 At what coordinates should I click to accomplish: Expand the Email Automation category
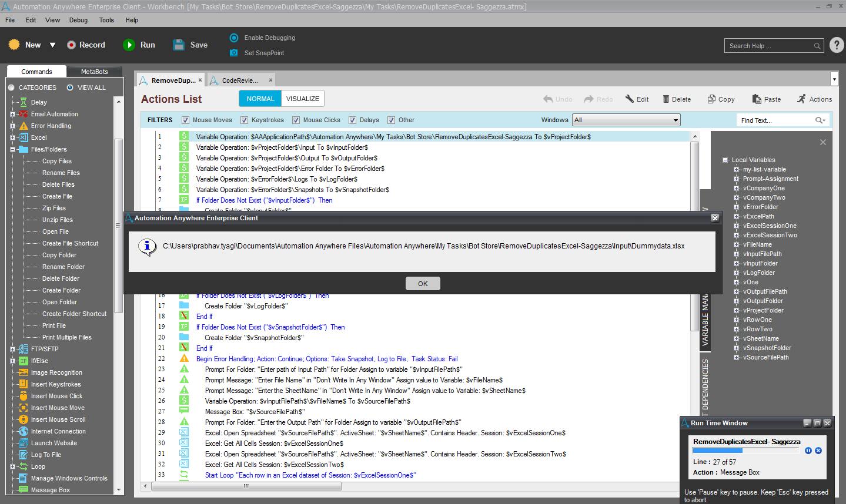pyautogui.click(x=12, y=114)
